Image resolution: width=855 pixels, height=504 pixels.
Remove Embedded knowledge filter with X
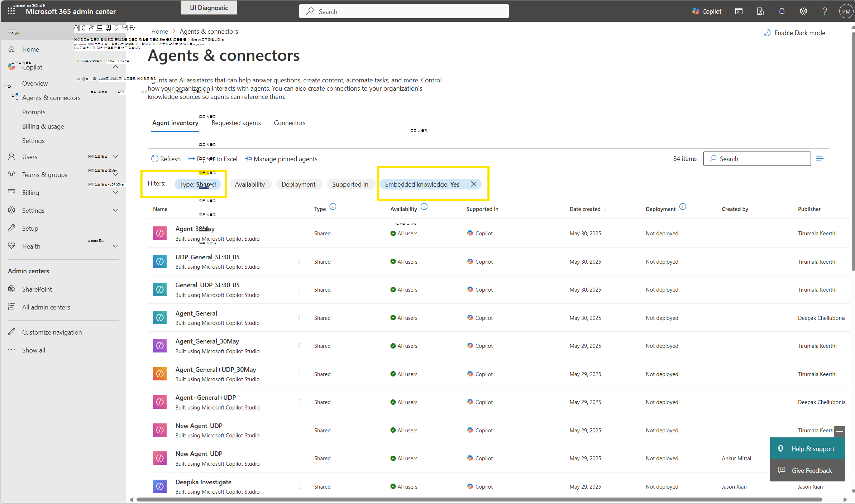[473, 184]
